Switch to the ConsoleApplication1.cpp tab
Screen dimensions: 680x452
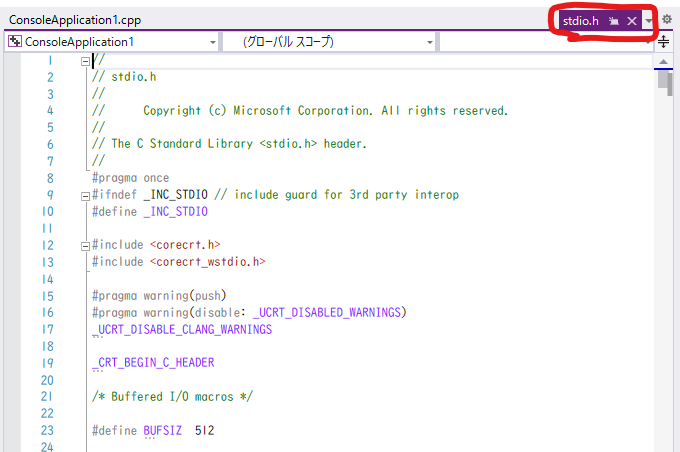[66, 20]
